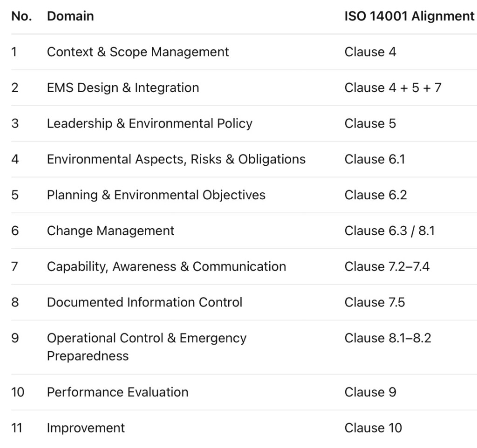Select the Clause 7.2–7.4 alignment cell
477x448 pixels.
click(x=387, y=266)
